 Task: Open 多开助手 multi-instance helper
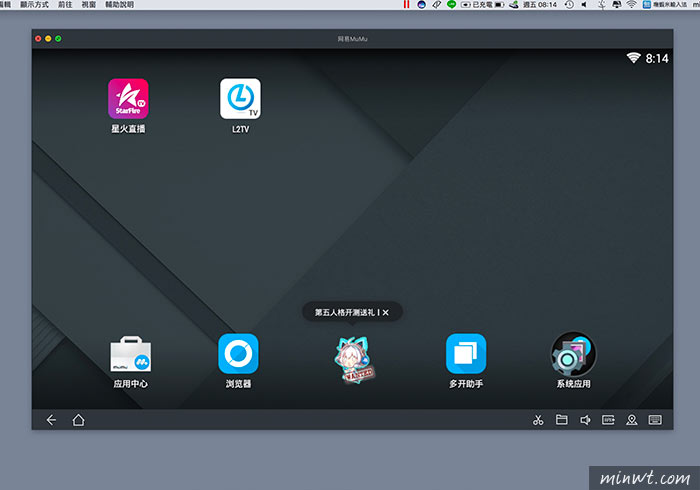click(466, 353)
